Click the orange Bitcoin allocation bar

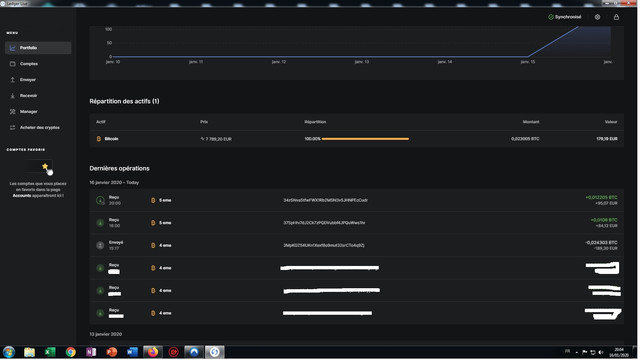tap(365, 139)
